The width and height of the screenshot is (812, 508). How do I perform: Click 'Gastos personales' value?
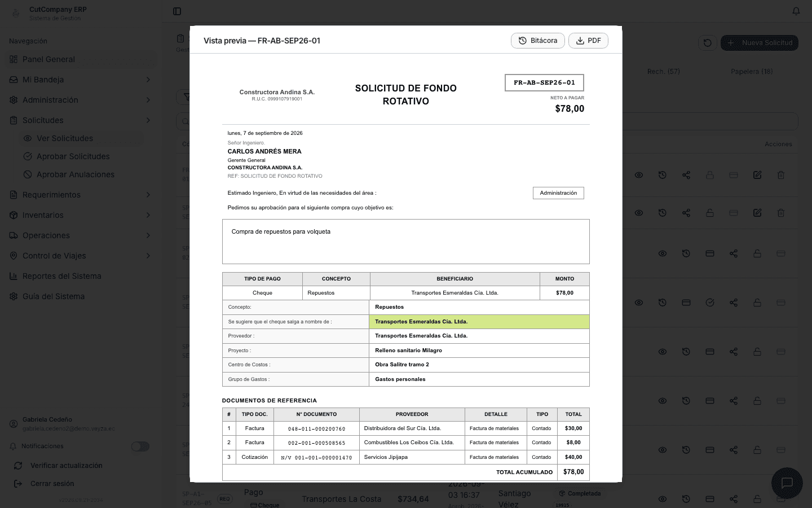400,379
